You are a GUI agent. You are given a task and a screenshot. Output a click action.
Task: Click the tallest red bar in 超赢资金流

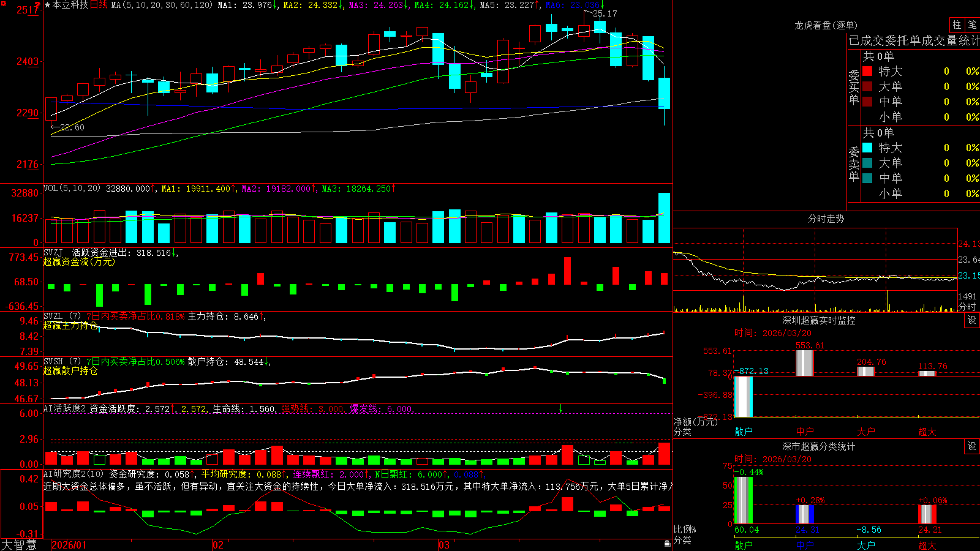568,271
